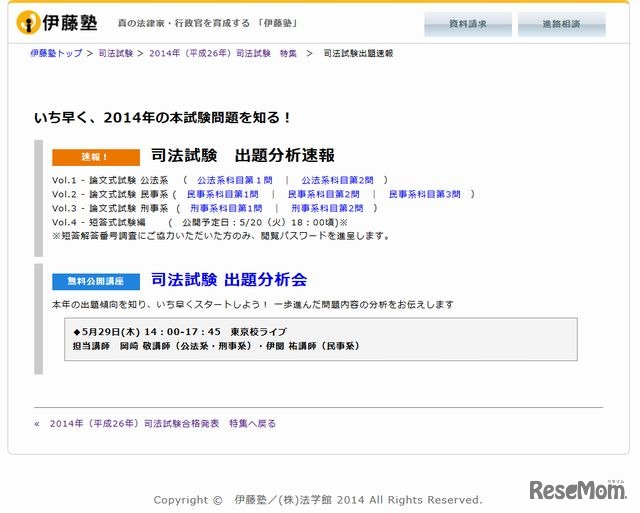Image resolution: width=640 pixels, height=513 pixels.
Task: Click the 短答解答番号調査 password note
Action: pyautogui.click(x=221, y=236)
